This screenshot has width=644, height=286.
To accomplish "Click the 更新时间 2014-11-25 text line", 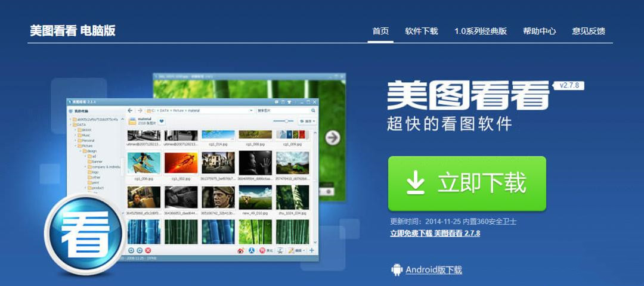I will [453, 222].
